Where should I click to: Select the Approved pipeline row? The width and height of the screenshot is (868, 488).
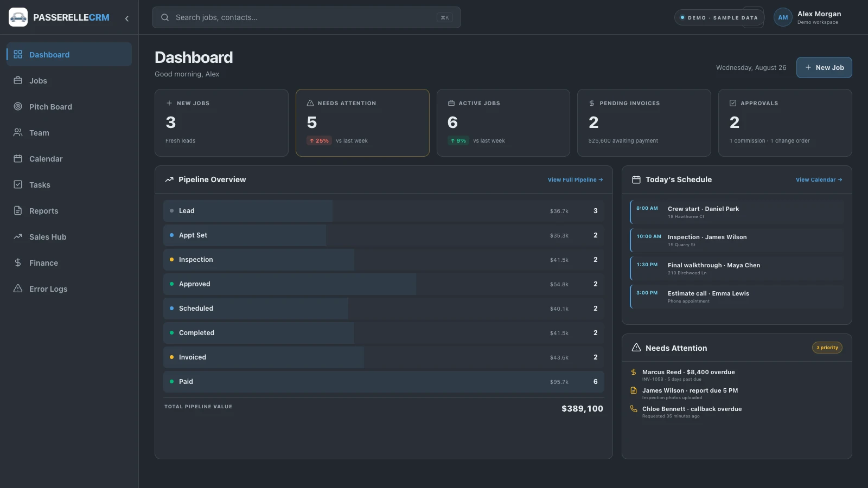click(x=384, y=284)
